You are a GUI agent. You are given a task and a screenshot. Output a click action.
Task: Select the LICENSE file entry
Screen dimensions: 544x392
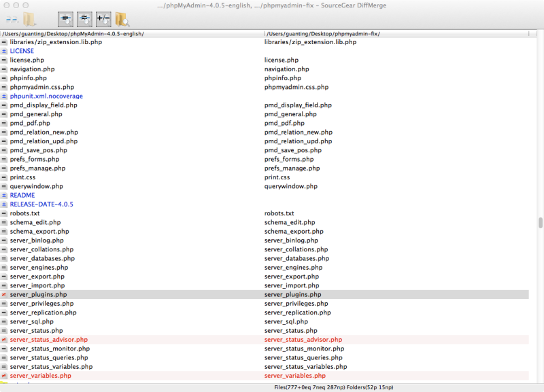(x=22, y=51)
